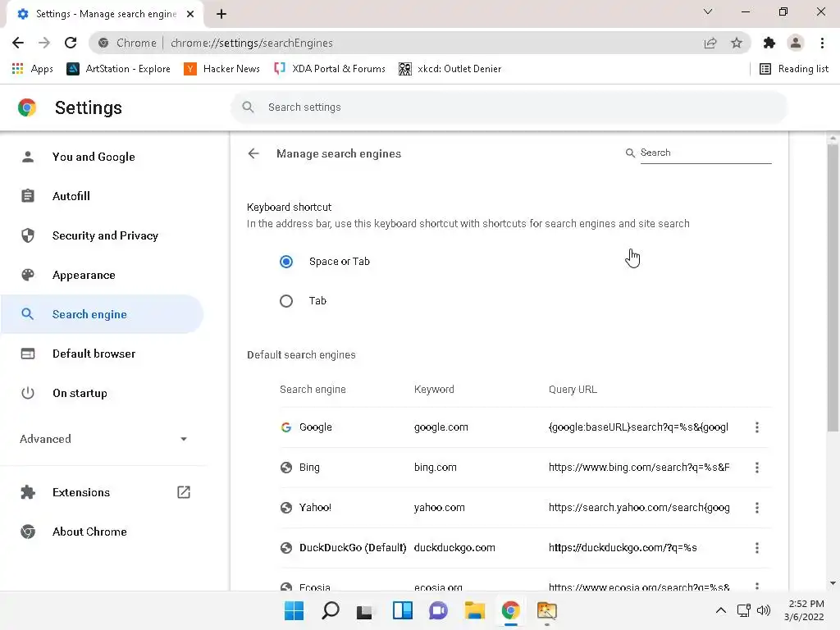Screen dimensions: 840x630
Task: Open the volume tray icon
Action: click(x=764, y=610)
